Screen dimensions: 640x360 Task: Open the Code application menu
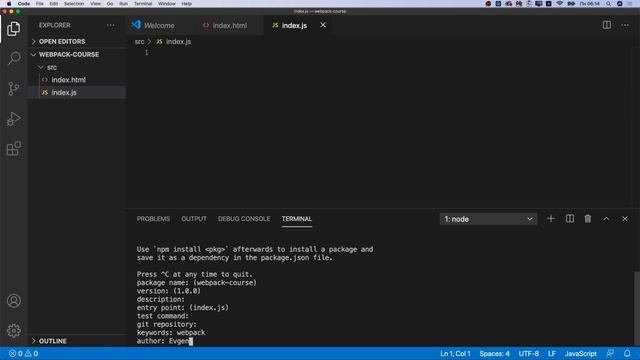(x=24, y=4)
